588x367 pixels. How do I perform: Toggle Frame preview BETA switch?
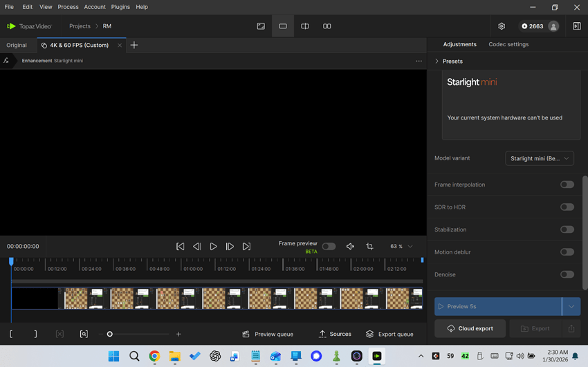pos(329,247)
